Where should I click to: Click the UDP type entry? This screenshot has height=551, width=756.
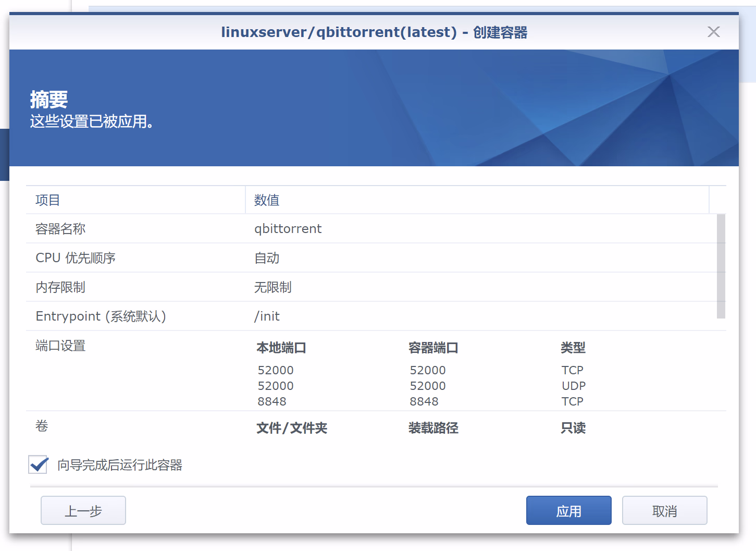pos(573,386)
